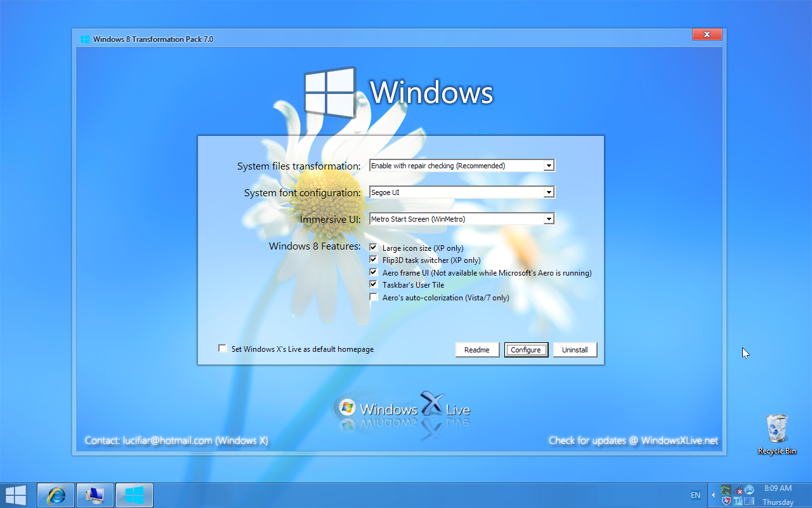
Task: Click the EN language indicator
Action: tap(696, 495)
